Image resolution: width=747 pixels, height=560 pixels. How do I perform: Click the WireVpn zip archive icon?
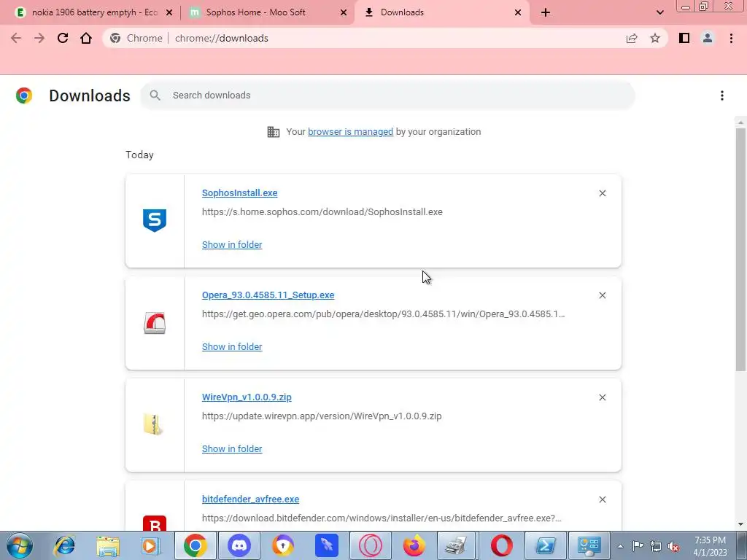pos(153,425)
